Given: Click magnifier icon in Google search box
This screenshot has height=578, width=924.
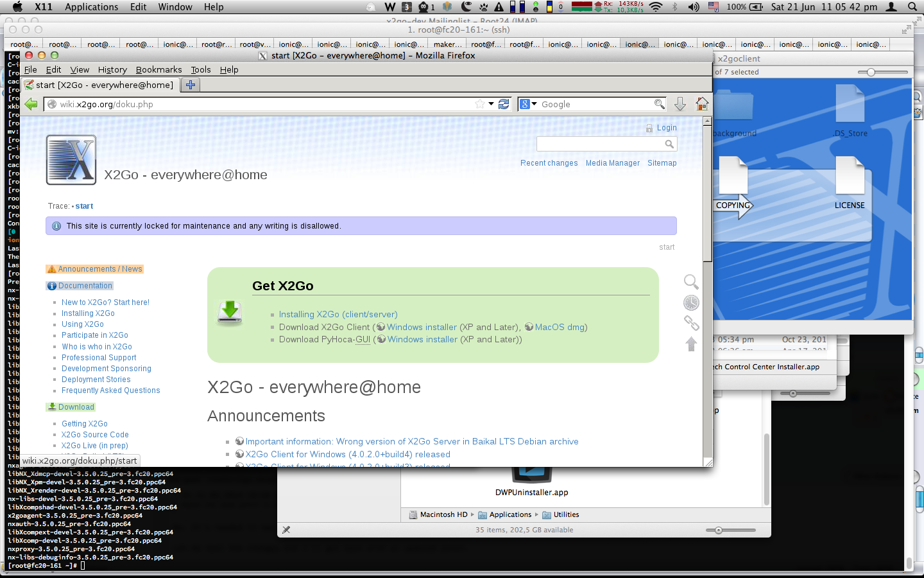Looking at the screenshot, I should pyautogui.click(x=659, y=104).
